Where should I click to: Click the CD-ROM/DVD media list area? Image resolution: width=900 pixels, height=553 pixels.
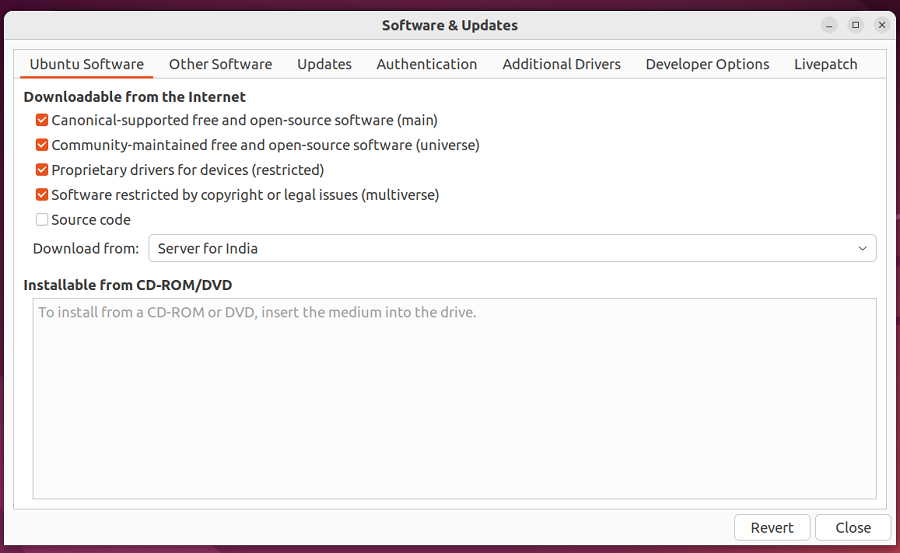tap(455, 399)
